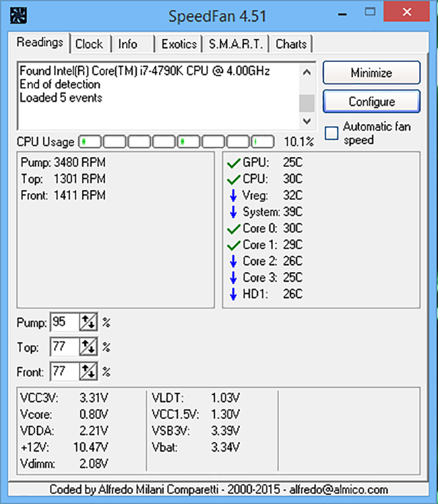Click the log scrollbar thumb
Screen dimensions: 438x504
pos(307,103)
